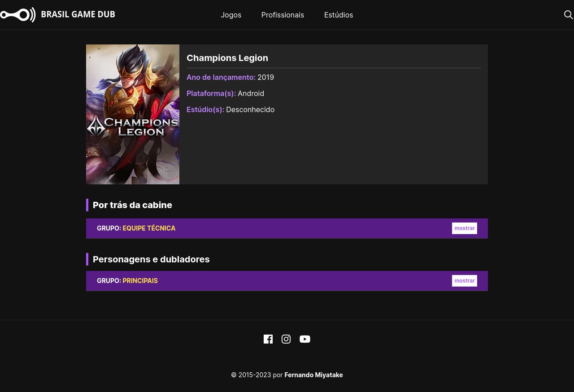Click the Por trás da cabine heading
The width and height of the screenshot is (574, 392).
(132, 205)
